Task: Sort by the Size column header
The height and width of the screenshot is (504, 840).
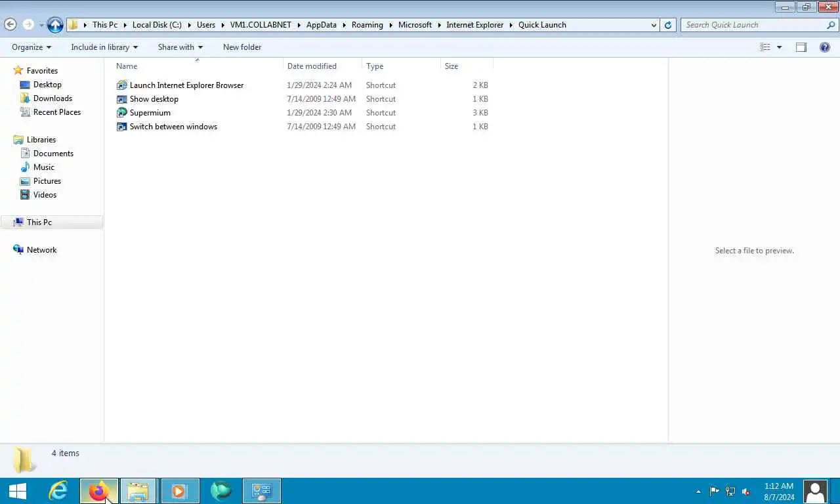Action: tap(467, 66)
